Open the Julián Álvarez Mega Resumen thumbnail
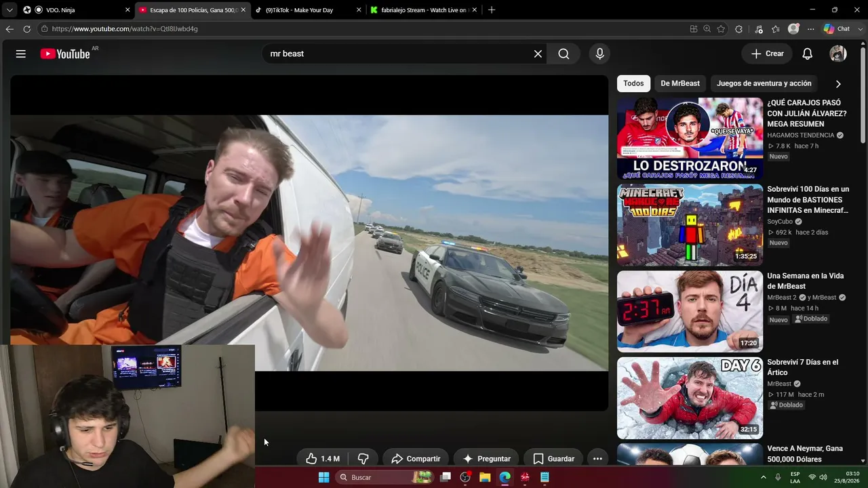Screen dimensions: 868x488 tap(690, 138)
